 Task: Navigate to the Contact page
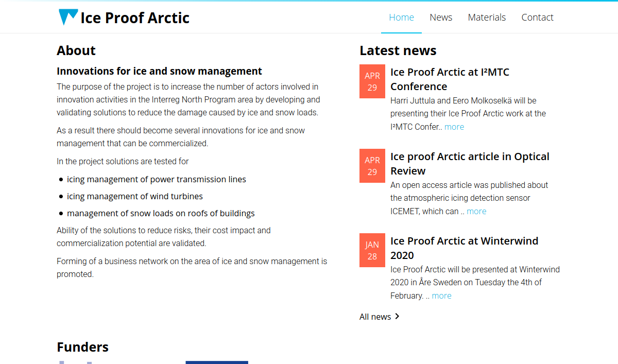537,17
